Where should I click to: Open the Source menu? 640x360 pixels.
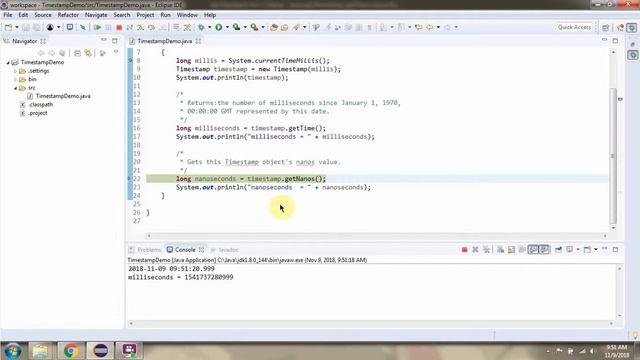[43, 15]
